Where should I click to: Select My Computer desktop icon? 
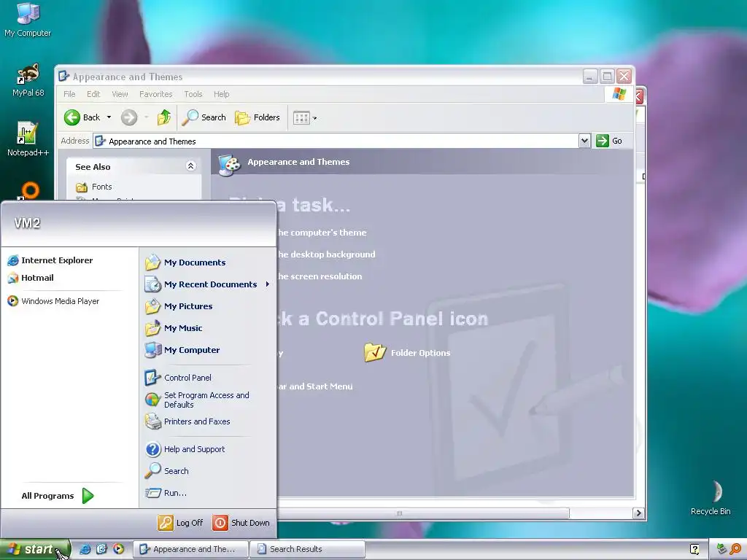point(28,20)
